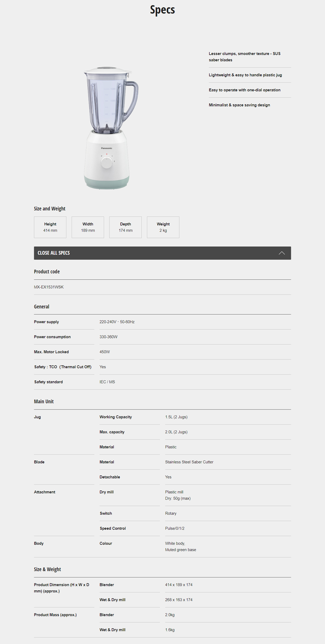
Task: Click the lightweight plastic jug feature text
Action: [245, 75]
